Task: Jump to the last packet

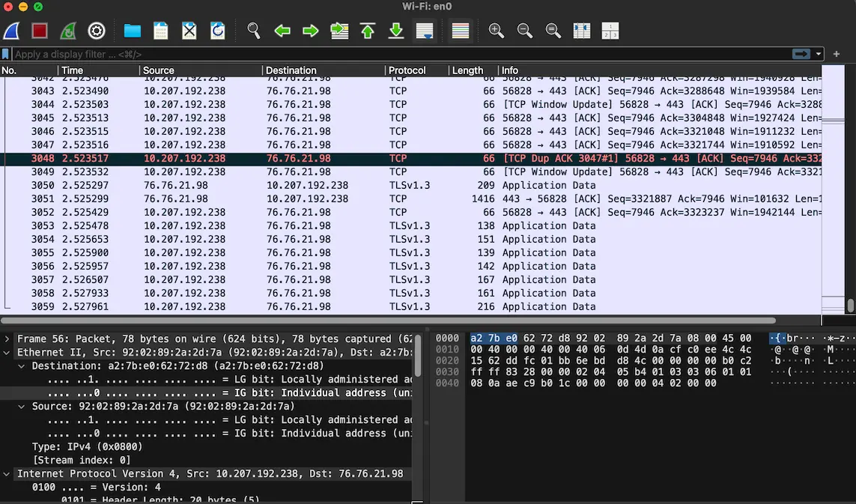Action: click(396, 31)
